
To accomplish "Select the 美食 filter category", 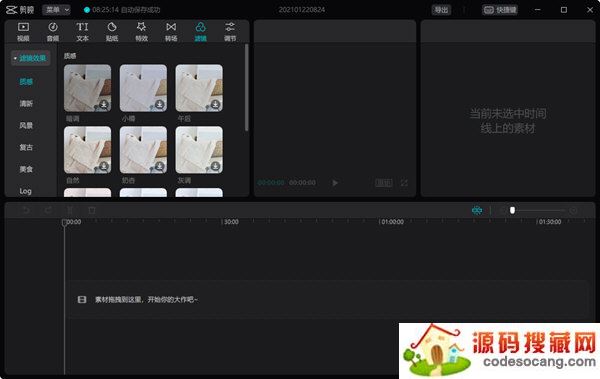I will coord(26,169).
